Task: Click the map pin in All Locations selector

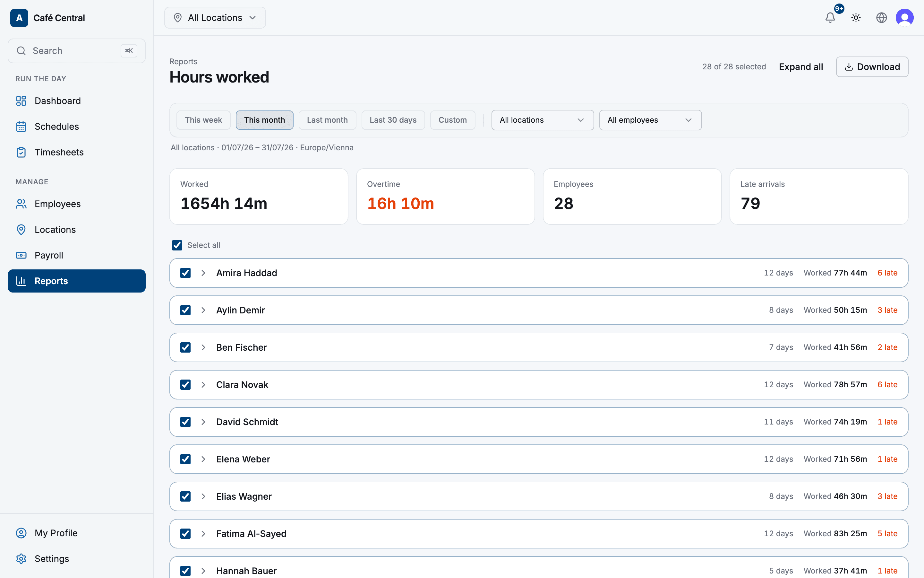Action: tap(177, 18)
